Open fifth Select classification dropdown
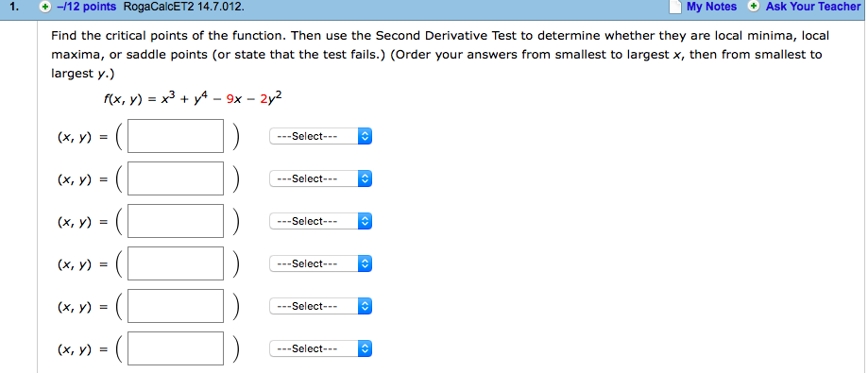 tap(320, 306)
